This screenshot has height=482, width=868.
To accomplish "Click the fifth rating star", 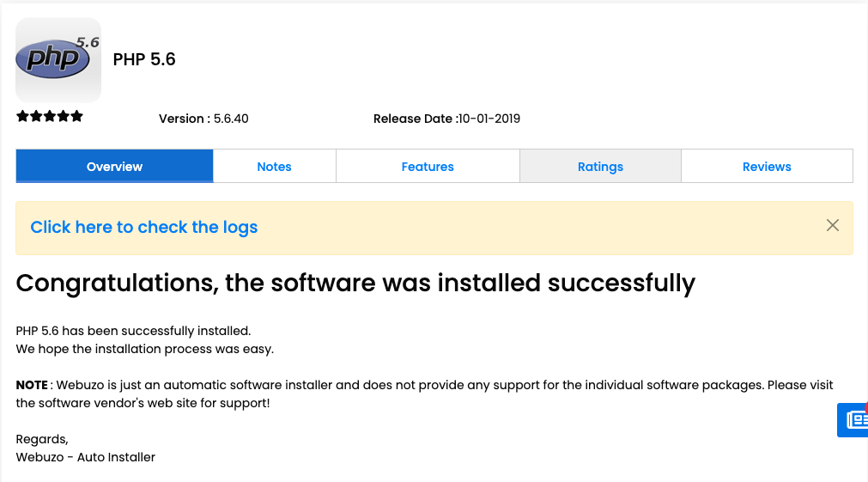I will (77, 117).
